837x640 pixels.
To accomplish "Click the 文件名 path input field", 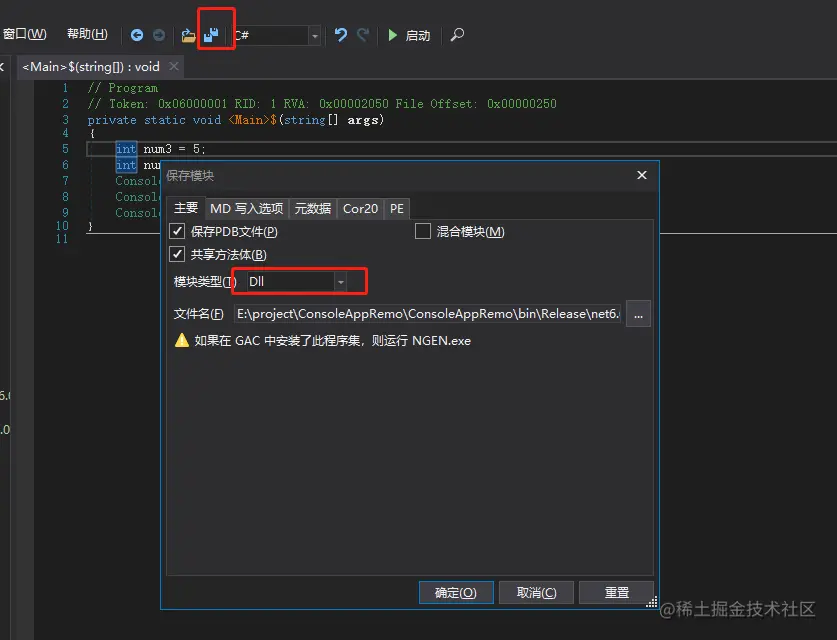I will pyautogui.click(x=428, y=314).
